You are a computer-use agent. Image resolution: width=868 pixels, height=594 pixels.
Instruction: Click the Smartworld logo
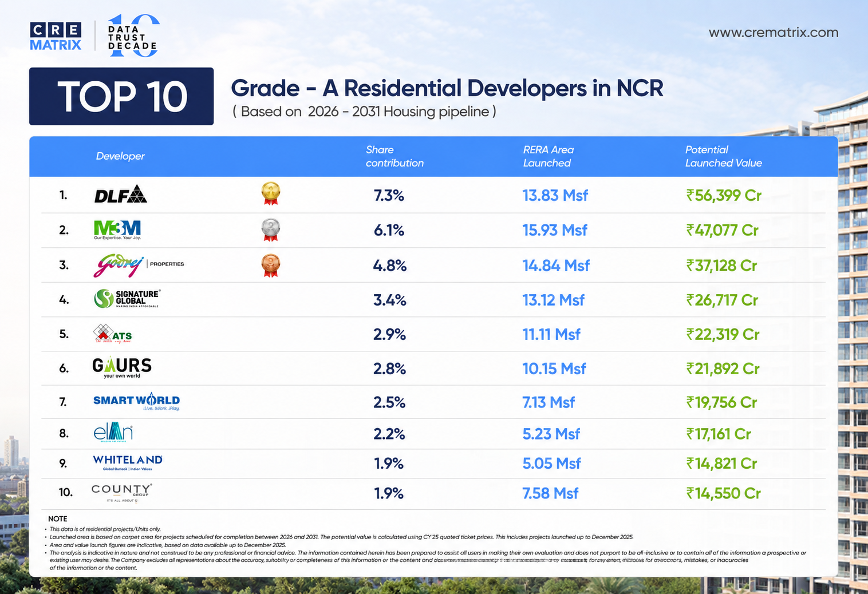(136, 402)
